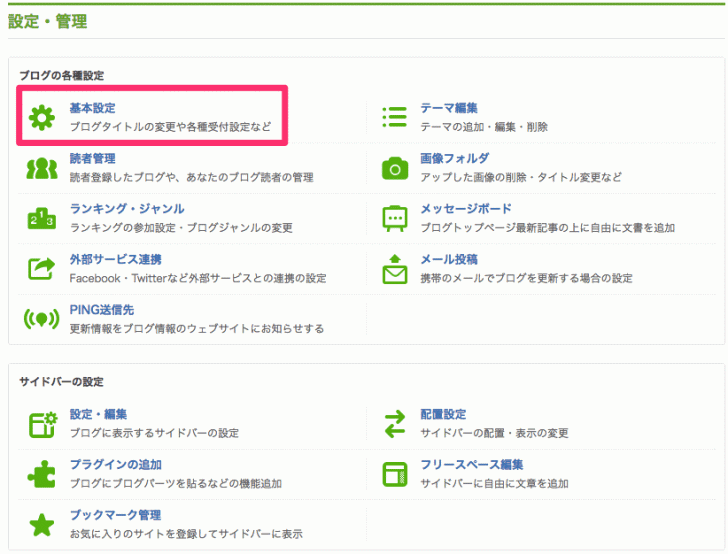Click the broadcast icon for PING送信先

click(x=42, y=319)
